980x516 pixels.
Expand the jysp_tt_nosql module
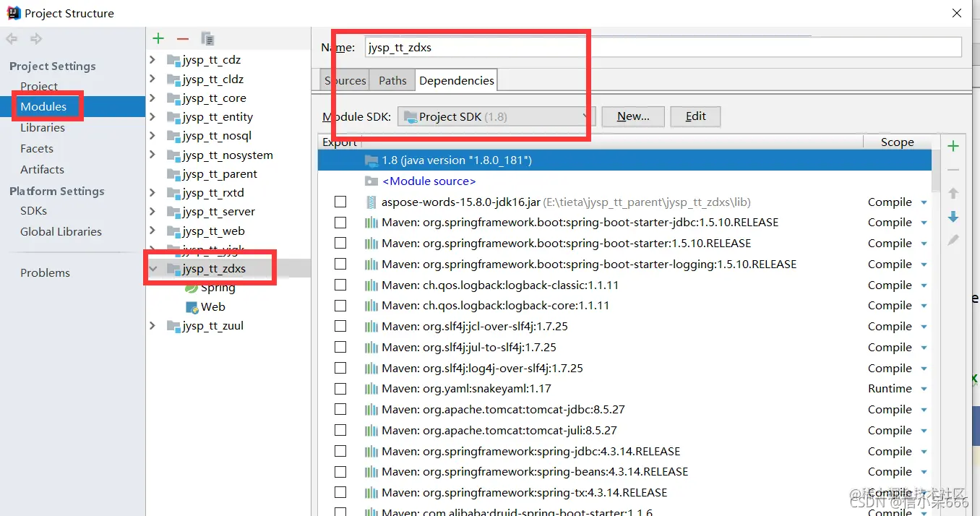pyautogui.click(x=152, y=136)
